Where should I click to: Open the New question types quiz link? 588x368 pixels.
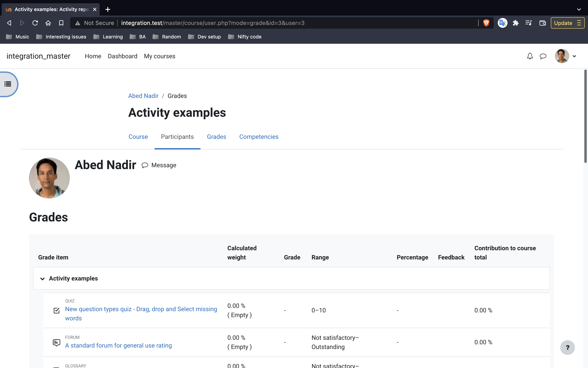(141, 314)
